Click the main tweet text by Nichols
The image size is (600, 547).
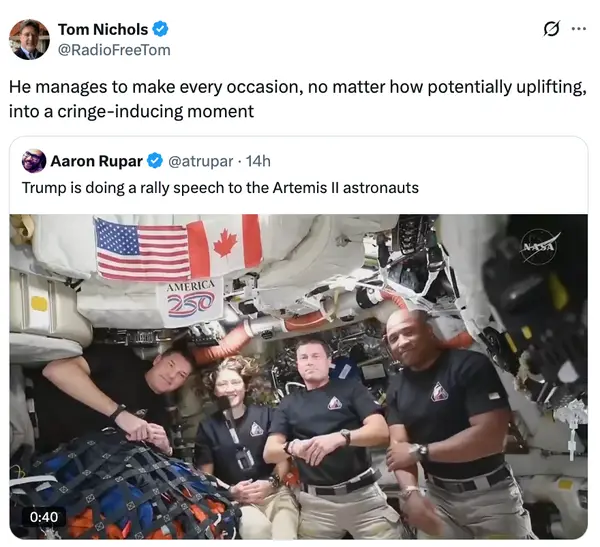(298, 99)
